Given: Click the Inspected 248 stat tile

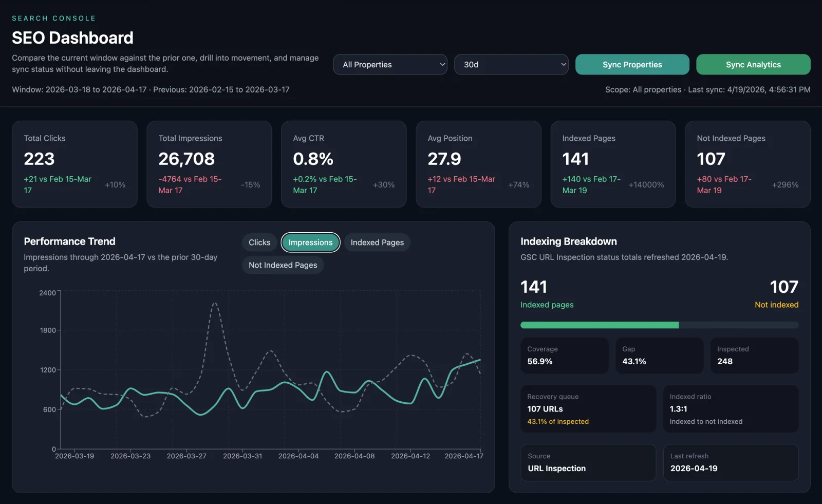Looking at the screenshot, I should pyautogui.click(x=754, y=355).
